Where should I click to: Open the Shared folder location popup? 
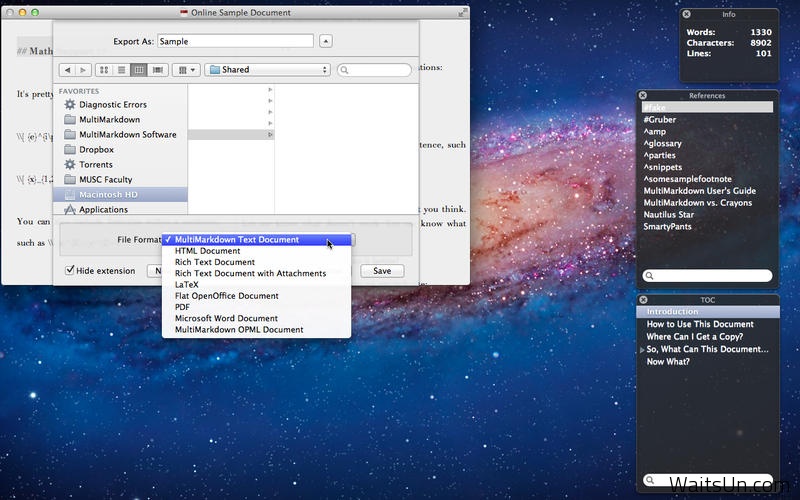(x=267, y=70)
